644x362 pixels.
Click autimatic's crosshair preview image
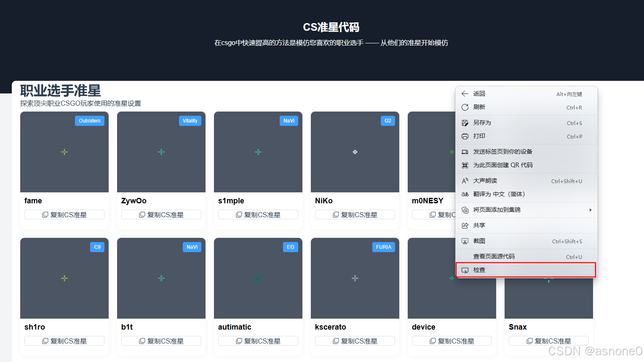(258, 278)
